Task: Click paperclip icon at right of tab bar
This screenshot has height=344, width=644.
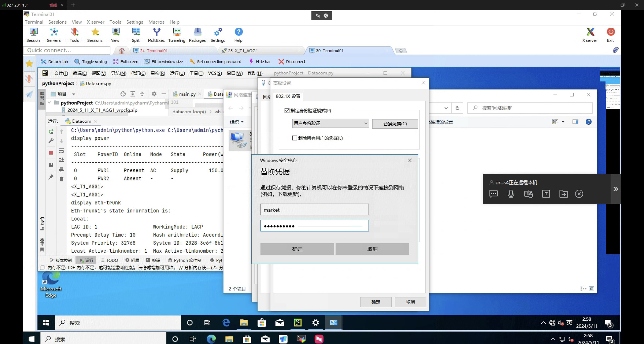Action: tap(615, 50)
